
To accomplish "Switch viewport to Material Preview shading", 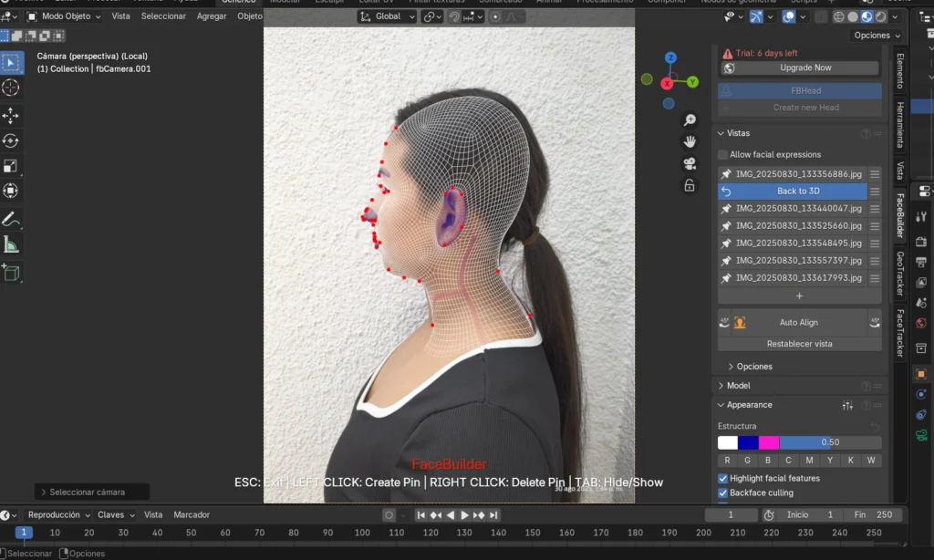I will click(866, 16).
